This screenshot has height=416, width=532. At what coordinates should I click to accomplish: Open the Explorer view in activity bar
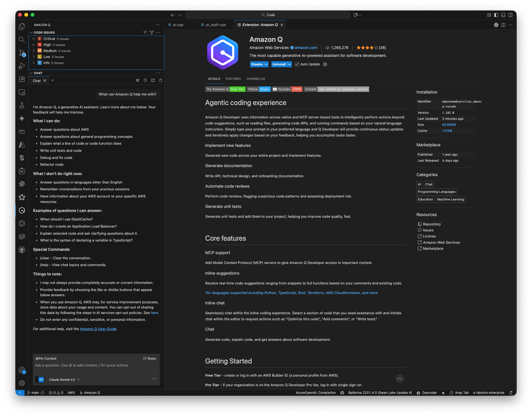[22, 27]
